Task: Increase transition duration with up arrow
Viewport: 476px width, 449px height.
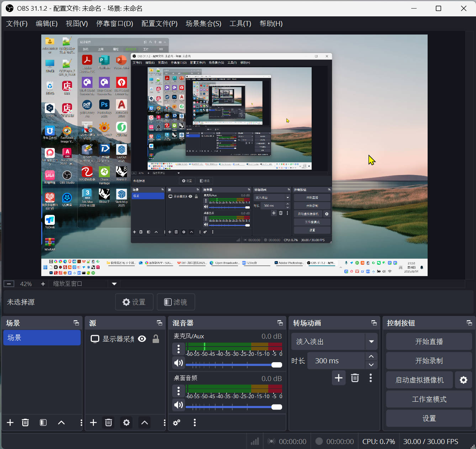Action: click(371, 356)
